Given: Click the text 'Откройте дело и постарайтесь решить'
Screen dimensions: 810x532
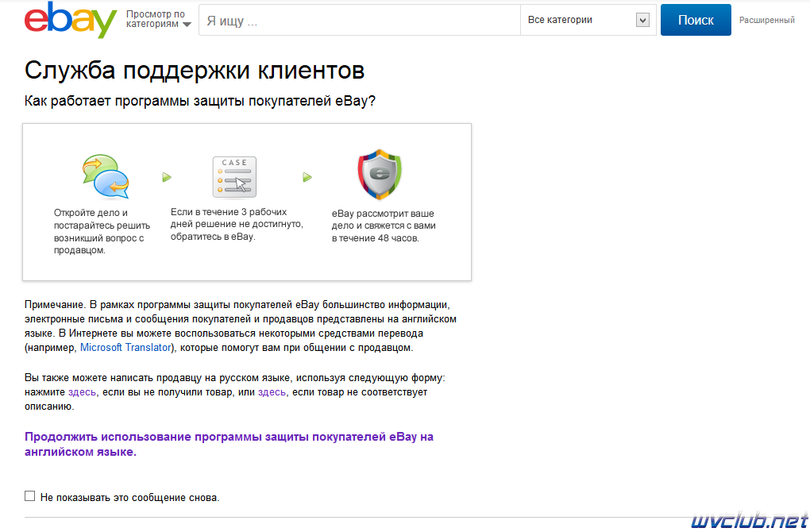Looking at the screenshot, I should tap(102, 219).
